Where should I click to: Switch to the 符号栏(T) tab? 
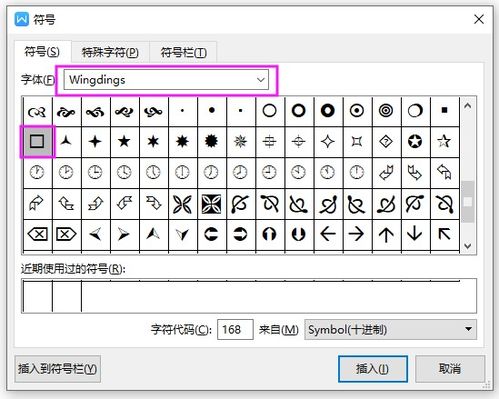(x=184, y=52)
